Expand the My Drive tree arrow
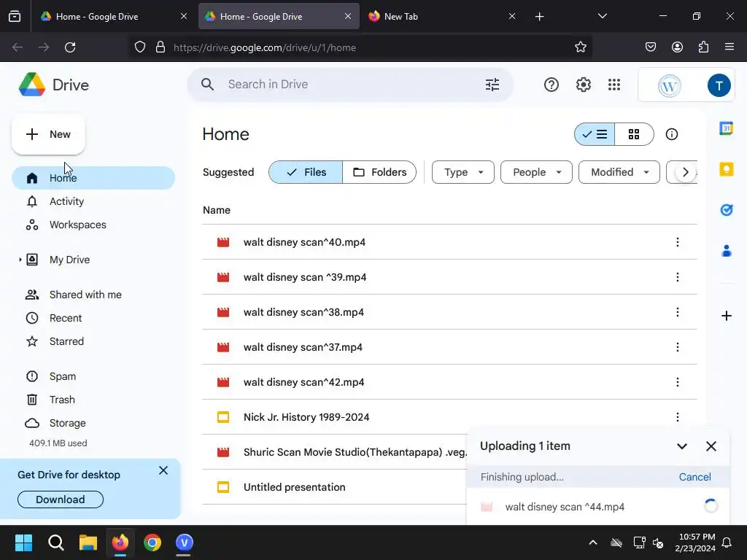This screenshot has height=560, width=747. click(20, 260)
